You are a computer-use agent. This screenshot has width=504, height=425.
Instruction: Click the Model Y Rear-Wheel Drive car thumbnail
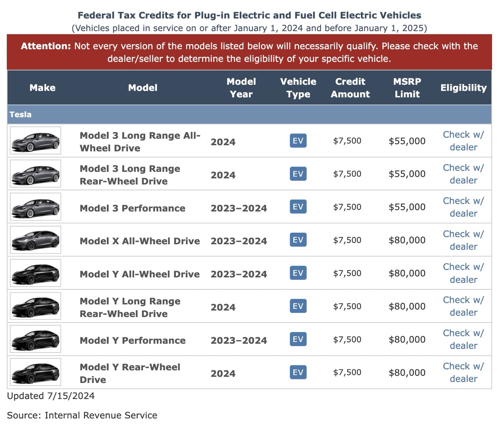coord(35,372)
